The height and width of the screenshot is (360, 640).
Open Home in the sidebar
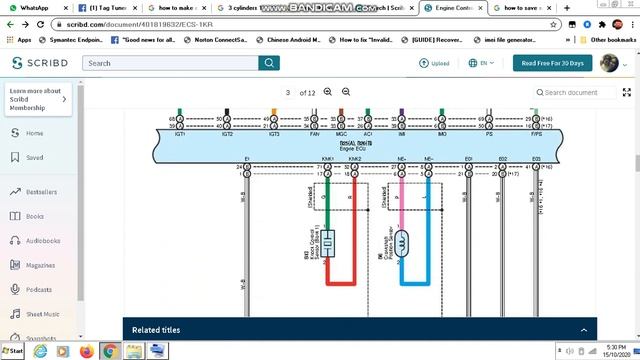click(27, 133)
